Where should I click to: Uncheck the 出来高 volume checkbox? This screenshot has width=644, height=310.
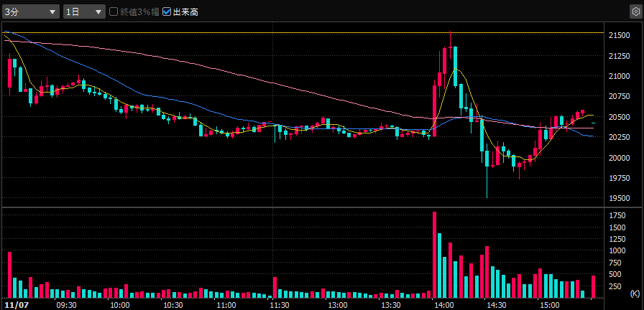click(x=167, y=12)
